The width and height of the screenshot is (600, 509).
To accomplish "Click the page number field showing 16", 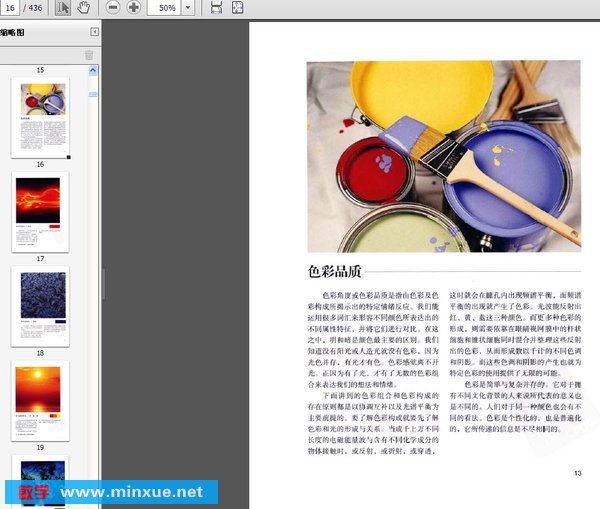I will tap(9, 8).
